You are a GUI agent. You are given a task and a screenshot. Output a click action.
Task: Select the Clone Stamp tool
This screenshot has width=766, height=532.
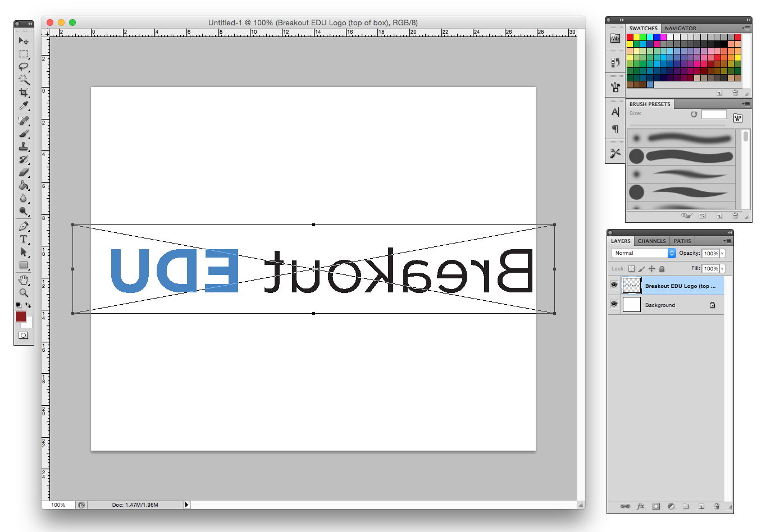23,146
